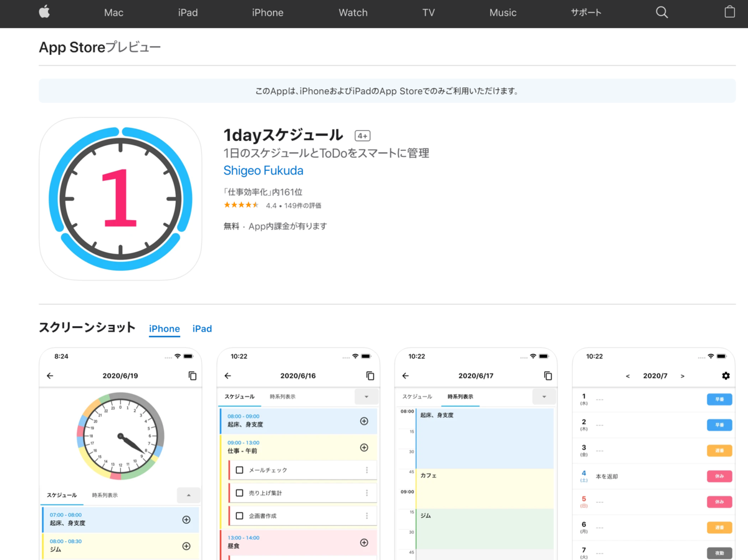
Task: Open Mac menu in navigation bar
Action: click(113, 12)
